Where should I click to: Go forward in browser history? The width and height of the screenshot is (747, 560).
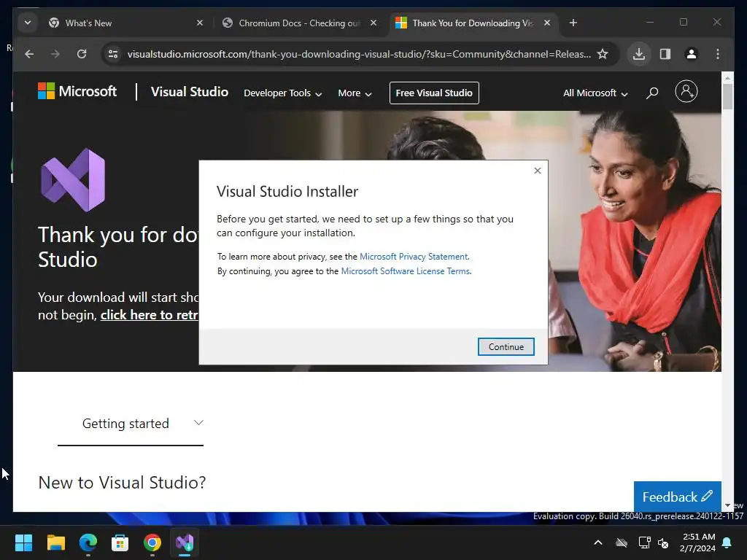(x=55, y=54)
